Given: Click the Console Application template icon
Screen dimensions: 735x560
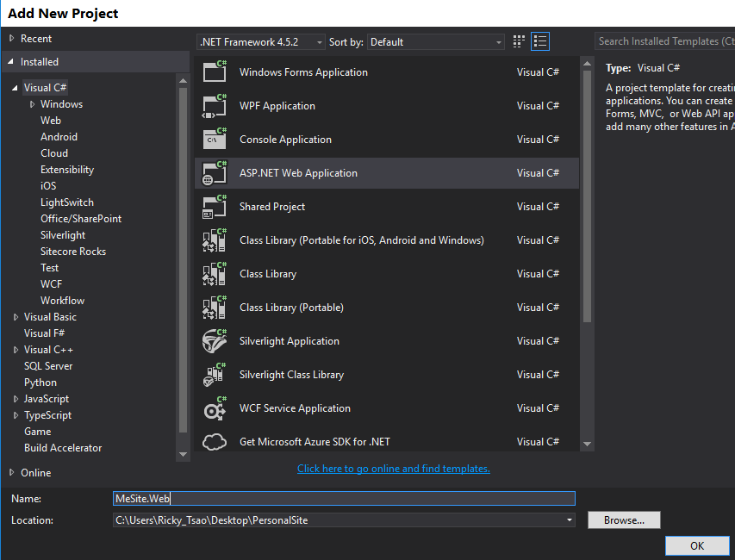Looking at the screenshot, I should tap(215, 140).
